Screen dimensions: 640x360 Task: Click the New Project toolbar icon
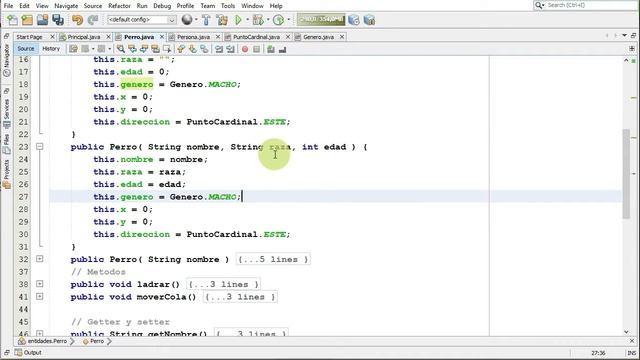pos(27,20)
